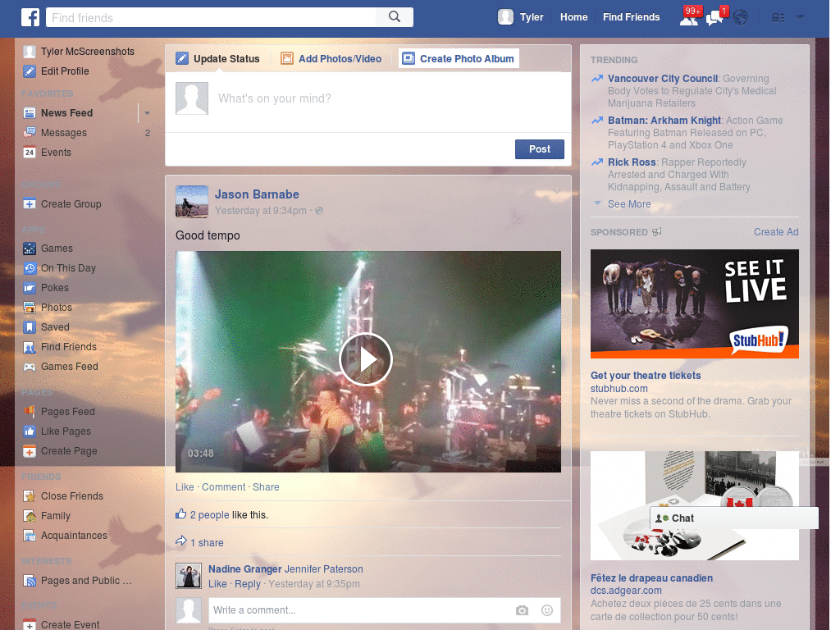Open Messages sidebar icon

[30, 132]
